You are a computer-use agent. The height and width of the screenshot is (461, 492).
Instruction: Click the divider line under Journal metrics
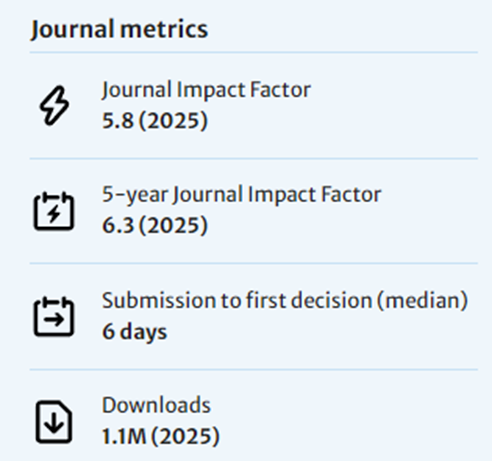pyautogui.click(x=254, y=52)
